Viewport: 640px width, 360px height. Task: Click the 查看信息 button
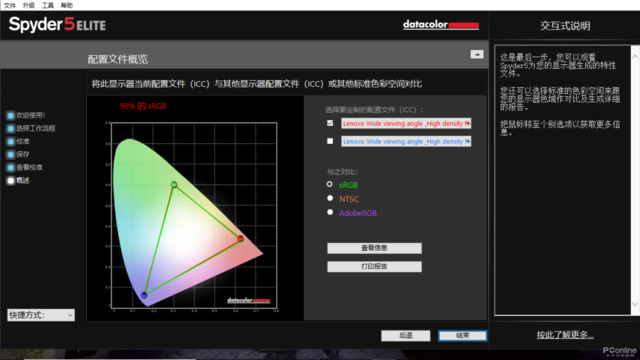374,248
